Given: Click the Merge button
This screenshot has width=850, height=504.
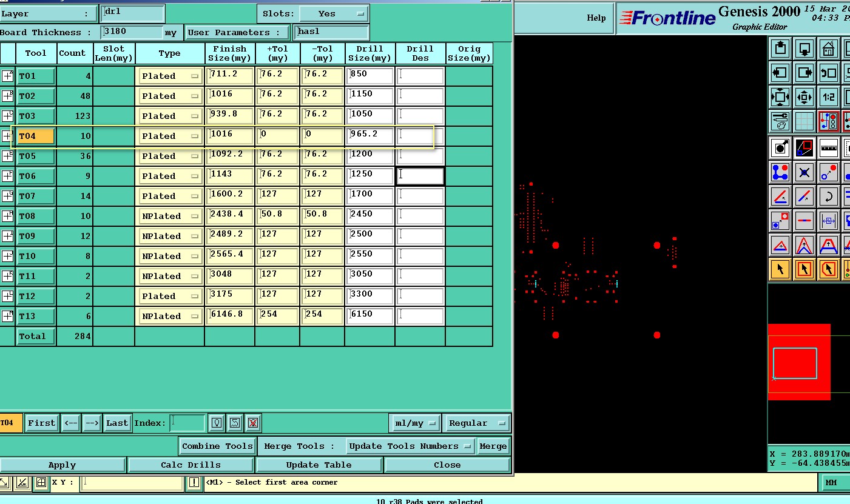Looking at the screenshot, I should (493, 446).
